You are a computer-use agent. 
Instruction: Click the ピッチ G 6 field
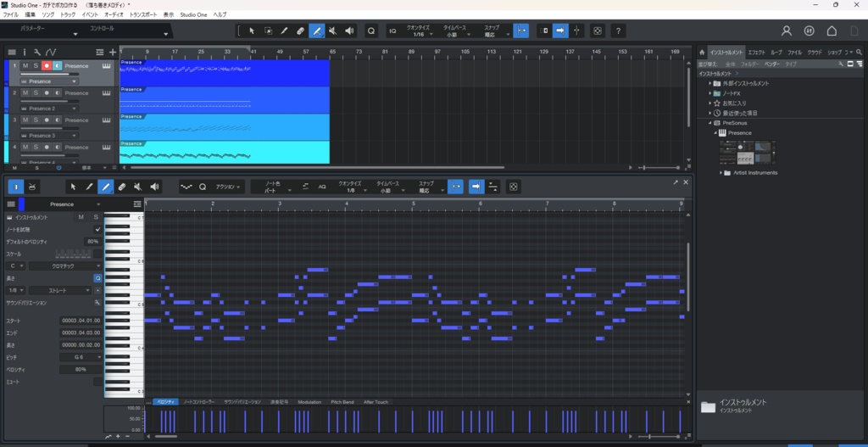pos(81,357)
